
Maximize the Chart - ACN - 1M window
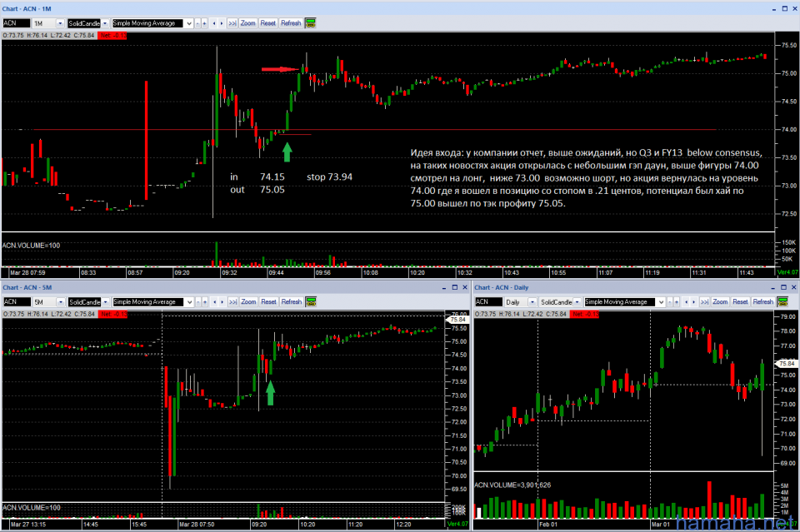click(x=784, y=8)
